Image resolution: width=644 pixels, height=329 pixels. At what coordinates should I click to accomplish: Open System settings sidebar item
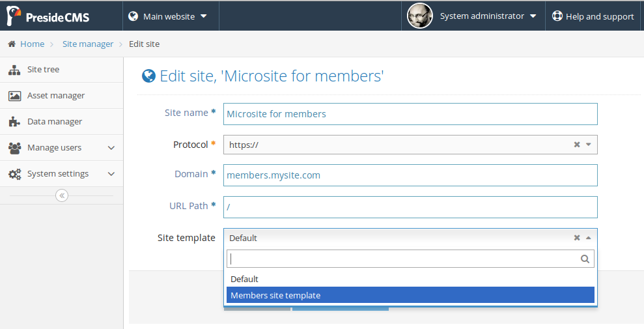pos(62,174)
